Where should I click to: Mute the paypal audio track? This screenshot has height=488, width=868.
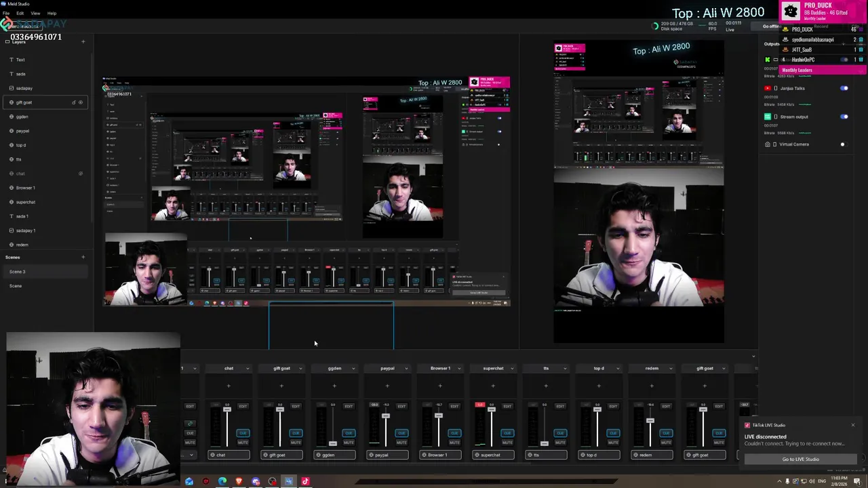click(401, 443)
